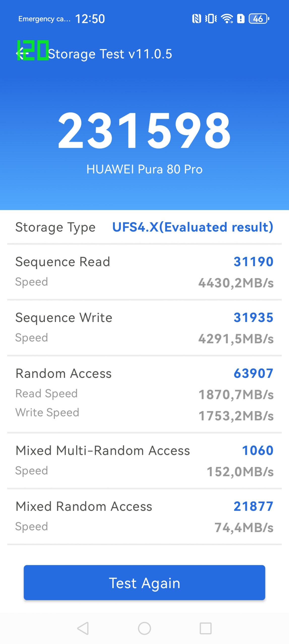This screenshot has height=644, width=289.
Task: Select the Mixed Random Access row
Action: [x=144, y=516]
